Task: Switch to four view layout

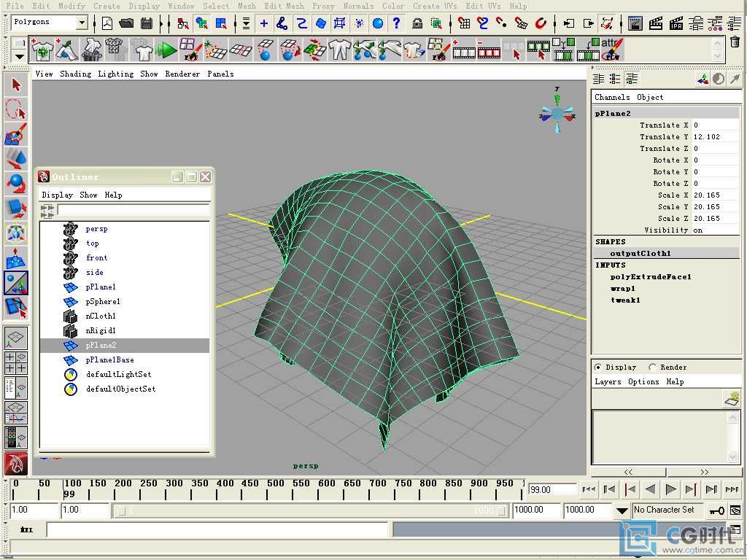Action: [x=16, y=362]
